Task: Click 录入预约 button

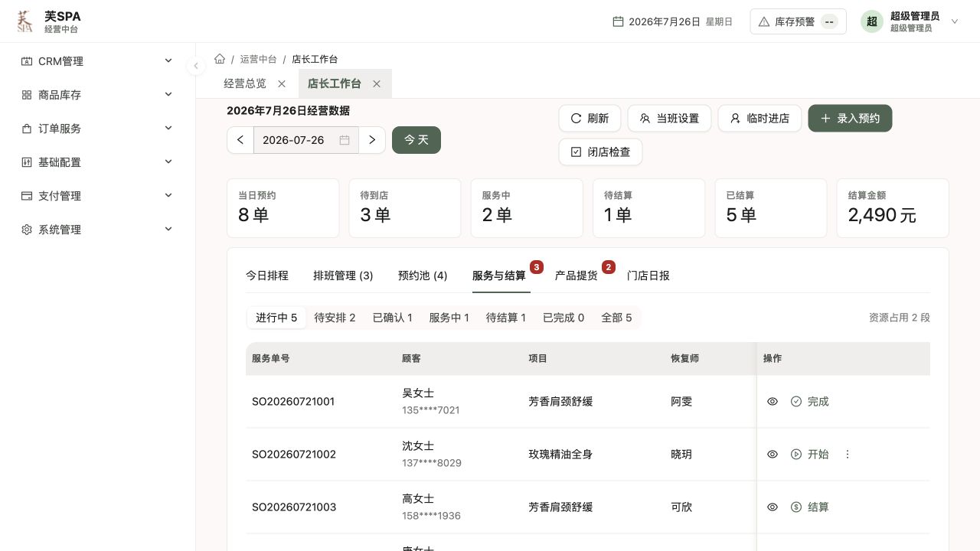Action: pos(850,119)
